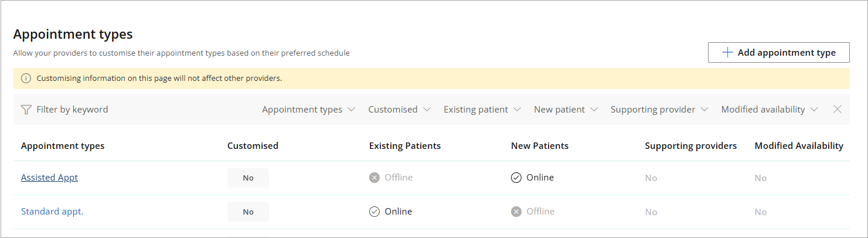Image resolution: width=868 pixels, height=238 pixels.
Task: Click the info icon in yellow banner
Action: 26,79
